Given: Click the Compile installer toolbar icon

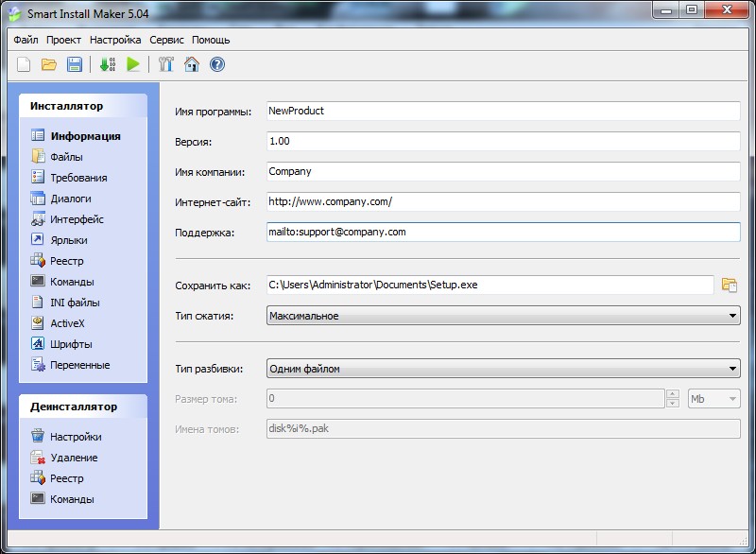Looking at the screenshot, I should click(107, 64).
